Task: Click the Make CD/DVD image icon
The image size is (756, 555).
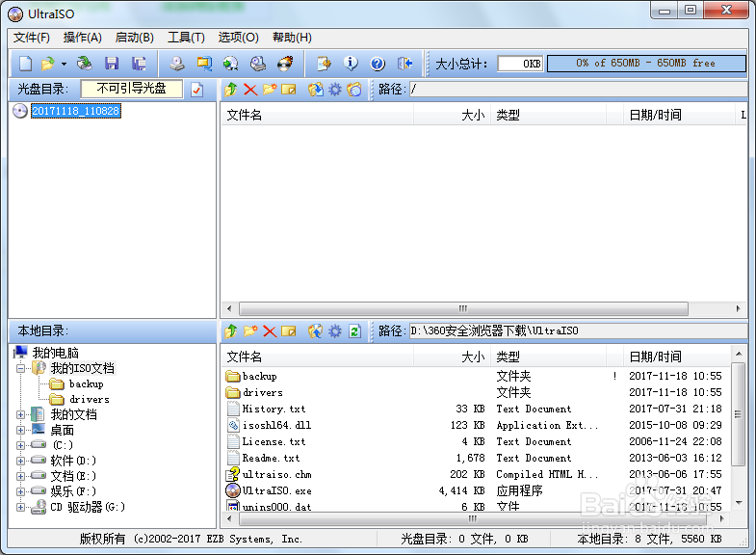Action: coord(177,64)
